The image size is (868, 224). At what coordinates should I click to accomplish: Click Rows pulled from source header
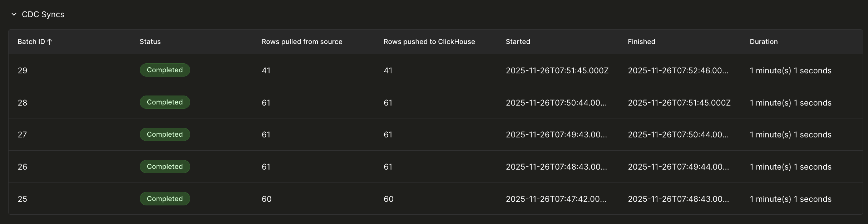point(302,42)
